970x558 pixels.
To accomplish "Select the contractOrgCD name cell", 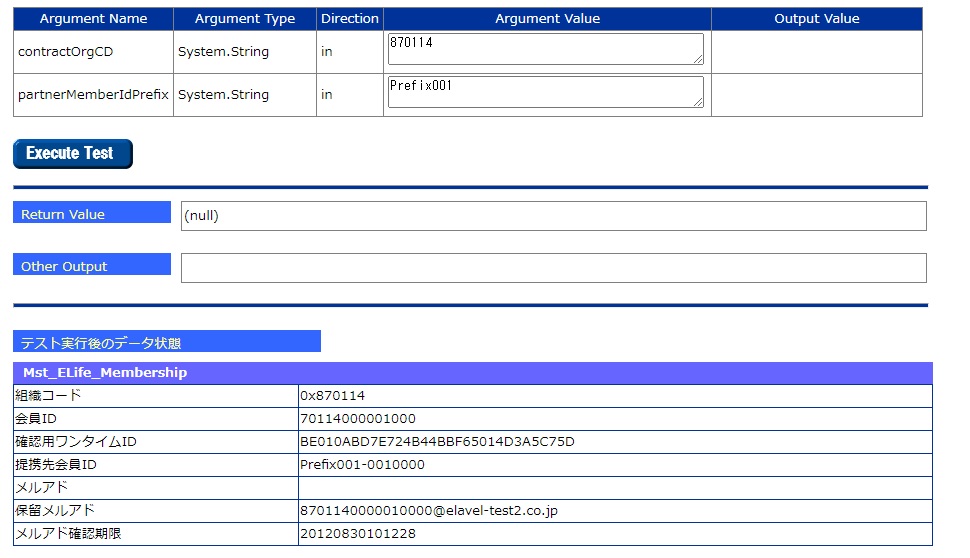I will coord(93,52).
